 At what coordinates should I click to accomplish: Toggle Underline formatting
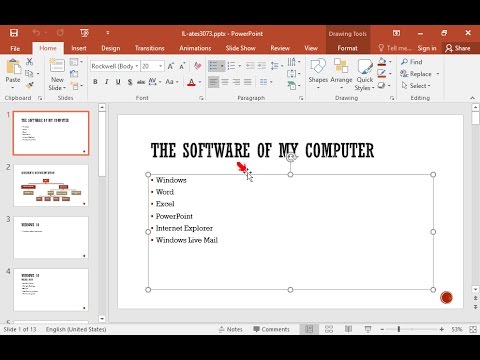tap(118, 82)
